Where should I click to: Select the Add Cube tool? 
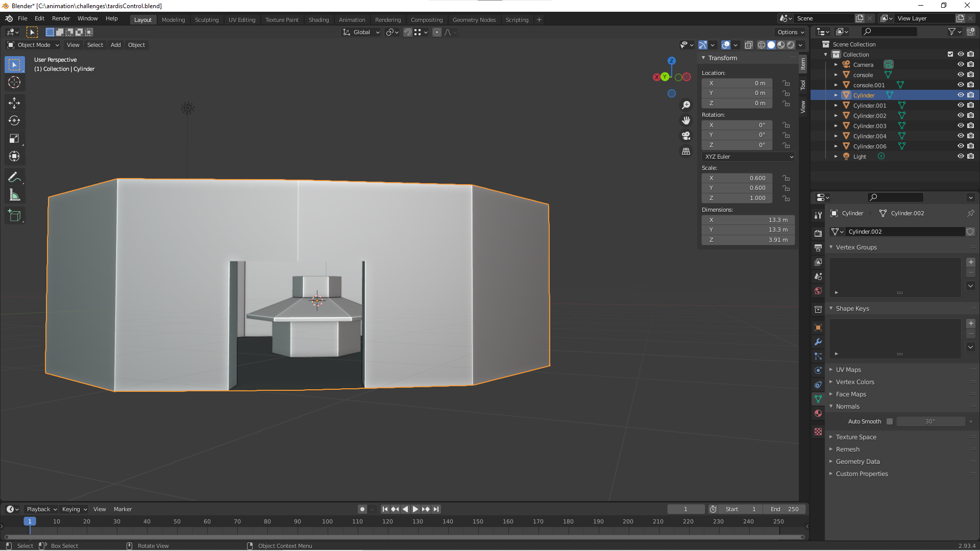(14, 216)
